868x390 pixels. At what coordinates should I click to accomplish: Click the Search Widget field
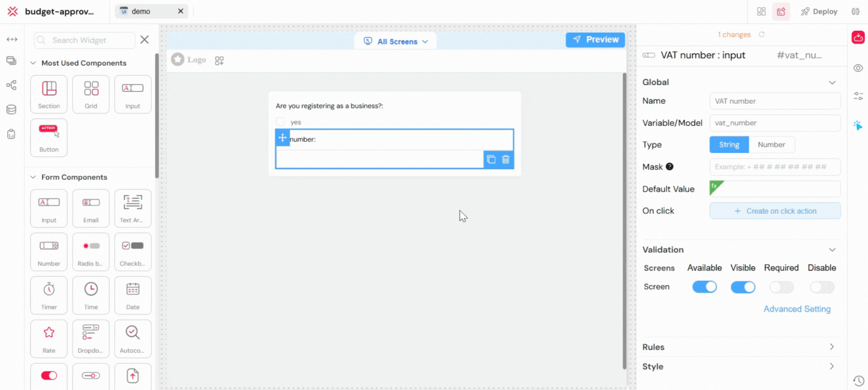[x=85, y=40]
